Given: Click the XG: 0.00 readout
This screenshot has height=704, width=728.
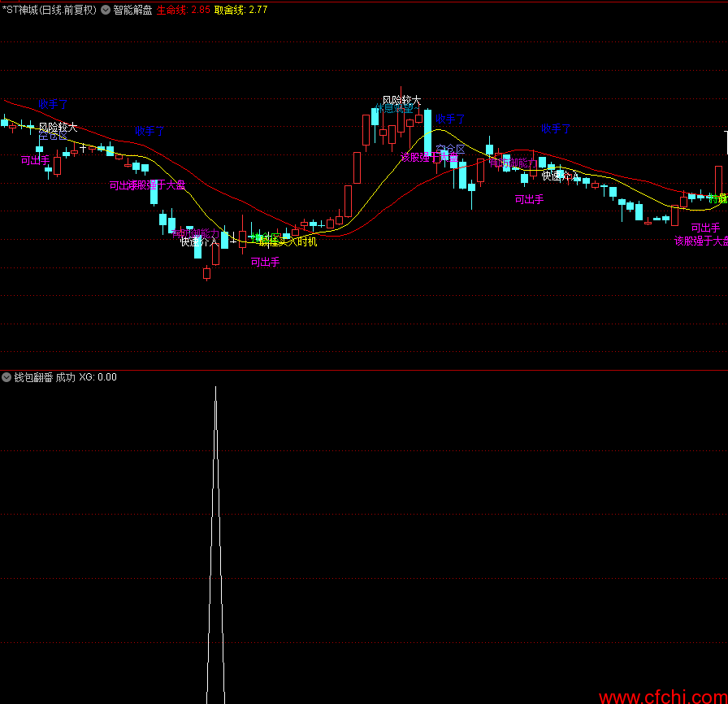Looking at the screenshot, I should [98, 377].
